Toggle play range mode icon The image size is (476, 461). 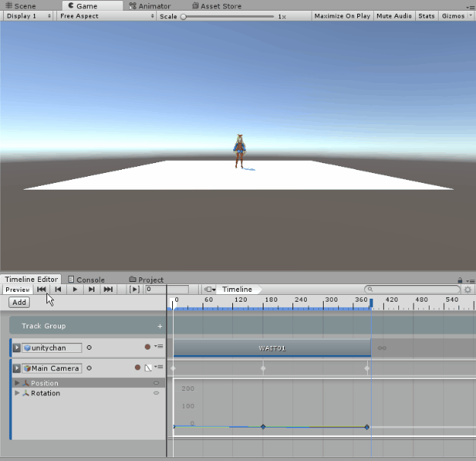pyautogui.click(x=134, y=290)
